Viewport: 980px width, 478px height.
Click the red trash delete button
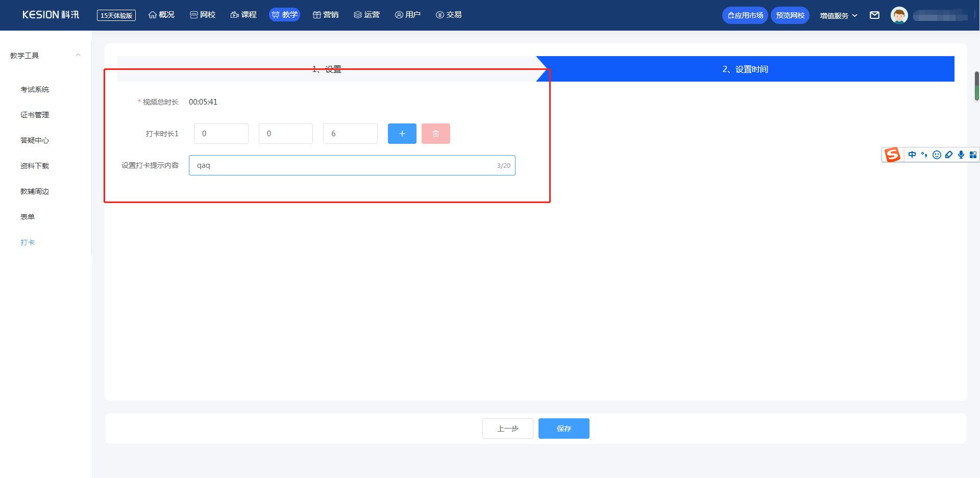tap(436, 134)
